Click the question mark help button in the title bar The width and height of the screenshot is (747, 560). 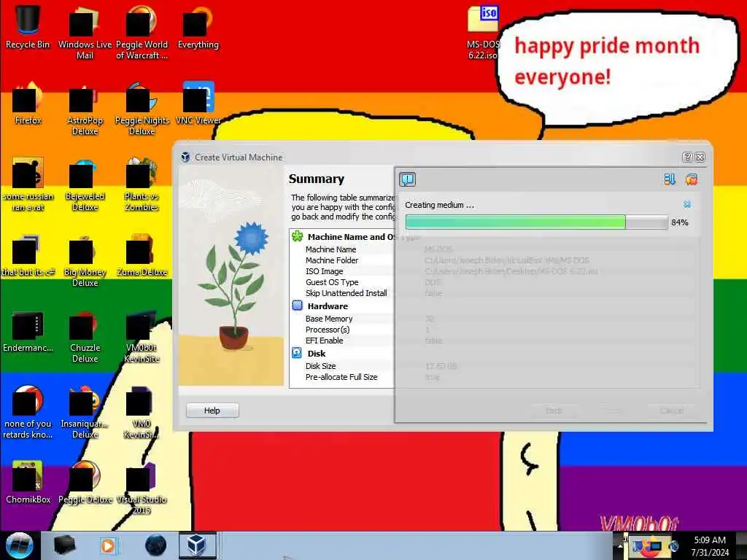click(x=687, y=157)
